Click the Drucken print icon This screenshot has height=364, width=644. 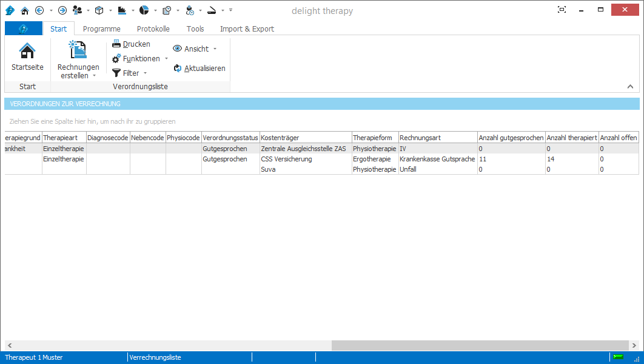[116, 44]
